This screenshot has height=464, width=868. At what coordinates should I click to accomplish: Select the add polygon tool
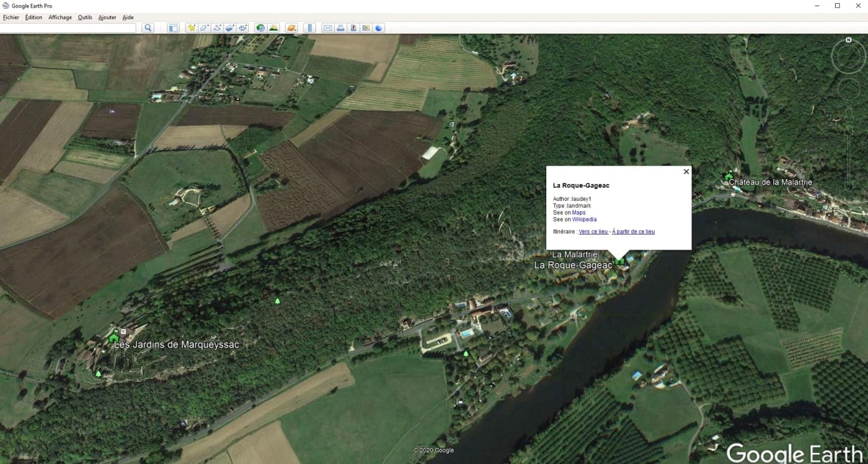tap(204, 28)
